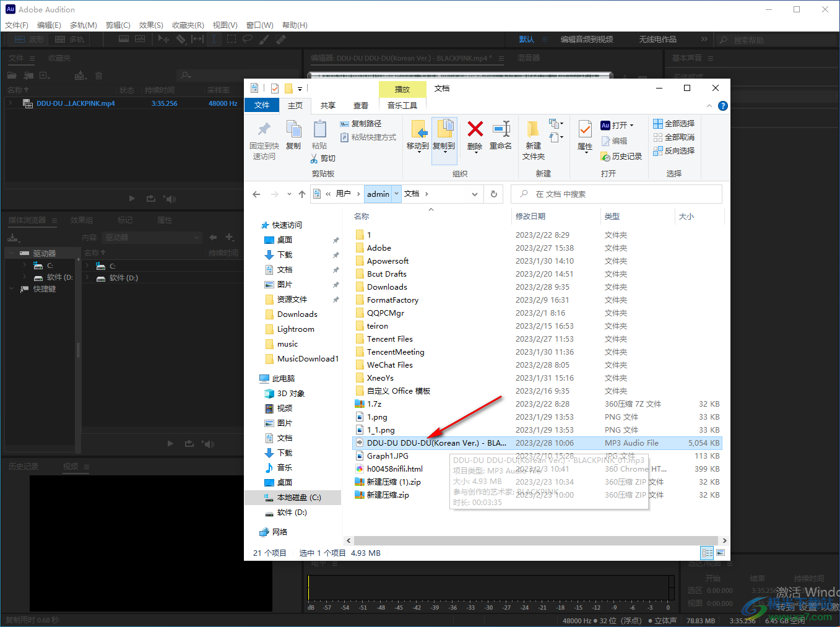The image size is (840, 627).
Task: Click the Back arrow in Explorer
Action: [x=256, y=194]
